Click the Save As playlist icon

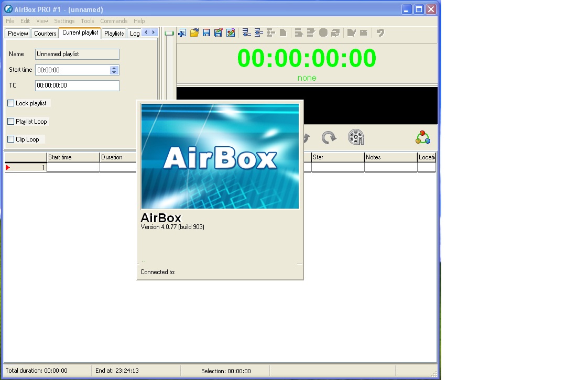coord(219,32)
